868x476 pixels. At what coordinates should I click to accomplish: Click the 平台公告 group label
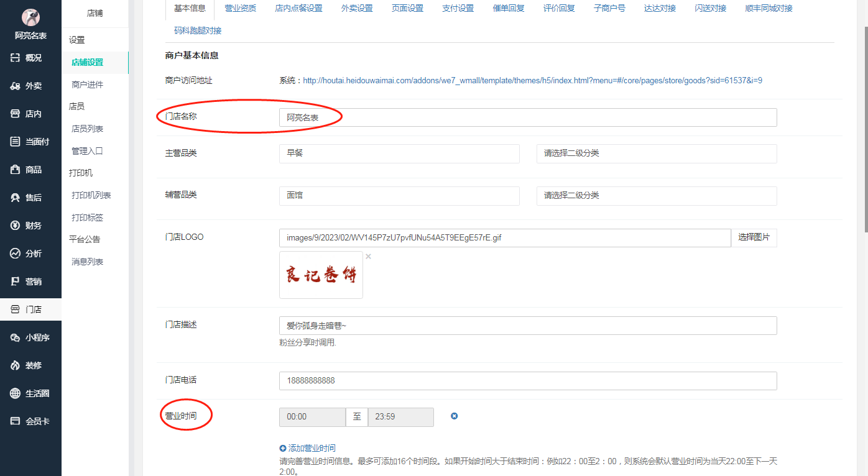(85, 239)
